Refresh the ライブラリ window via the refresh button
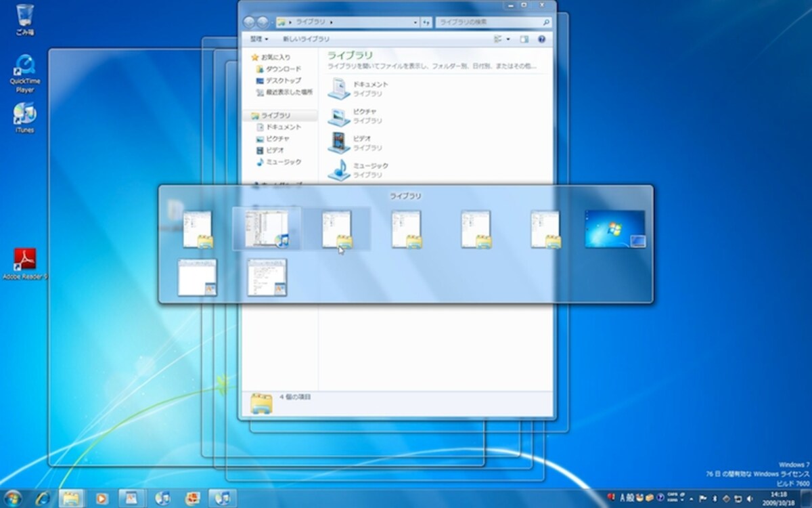Image resolution: width=812 pixels, height=508 pixels. click(x=426, y=22)
